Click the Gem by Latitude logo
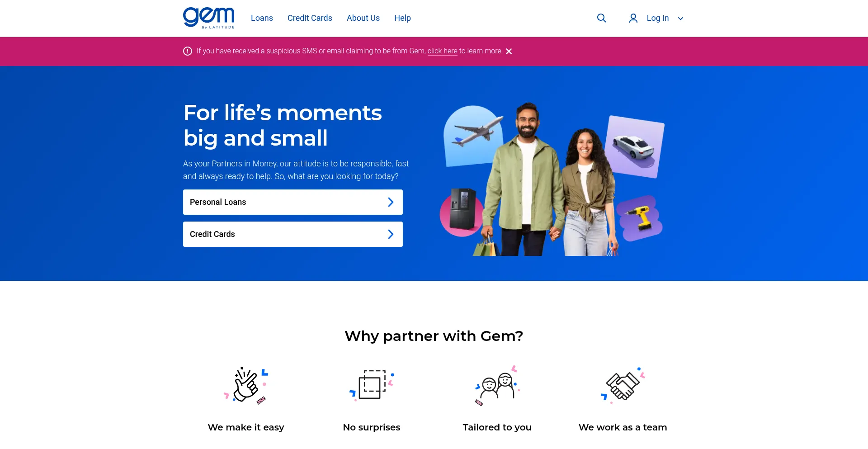Viewport: 868px width, 449px height. point(208,18)
